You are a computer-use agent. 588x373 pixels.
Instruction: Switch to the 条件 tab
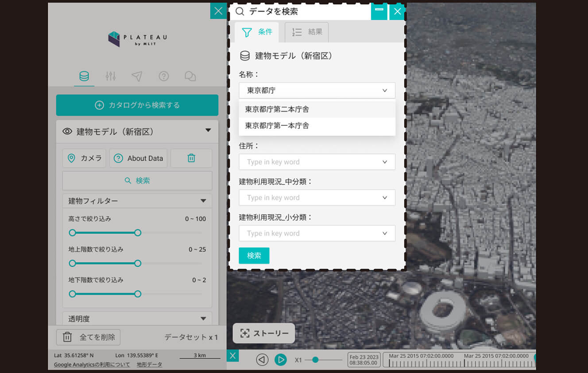(x=257, y=32)
